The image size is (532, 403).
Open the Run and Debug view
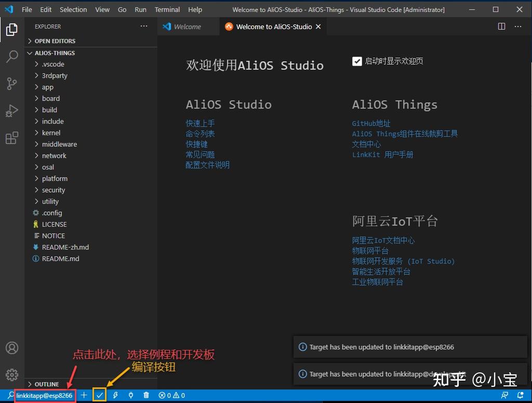pos(11,111)
